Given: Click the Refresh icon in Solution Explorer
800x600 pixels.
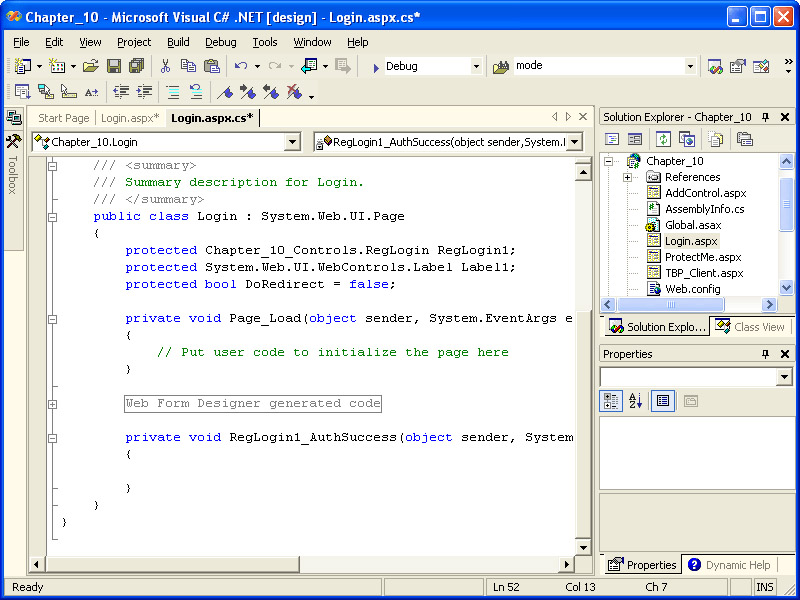Looking at the screenshot, I should [x=663, y=139].
